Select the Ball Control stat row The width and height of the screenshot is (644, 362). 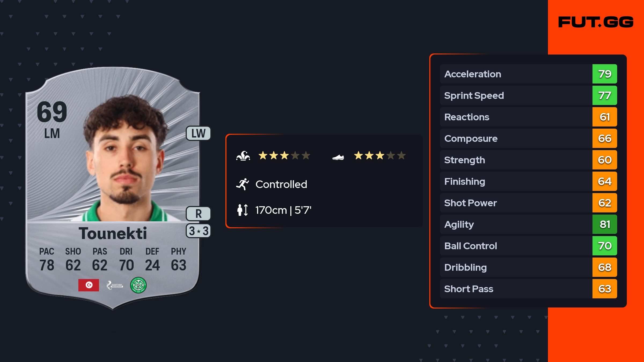pyautogui.click(x=516, y=246)
